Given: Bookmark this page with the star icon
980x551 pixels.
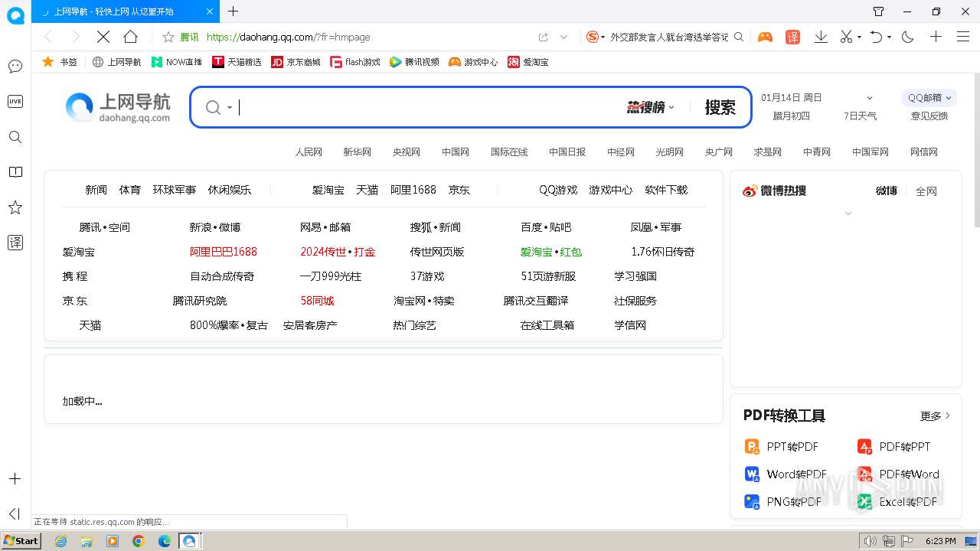Looking at the screenshot, I should coord(168,37).
